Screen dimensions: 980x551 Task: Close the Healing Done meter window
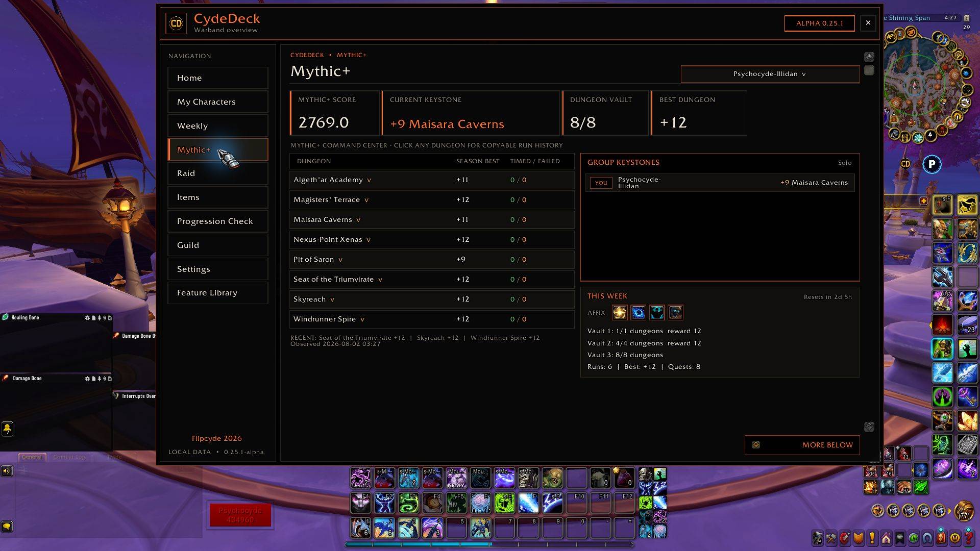(x=110, y=318)
